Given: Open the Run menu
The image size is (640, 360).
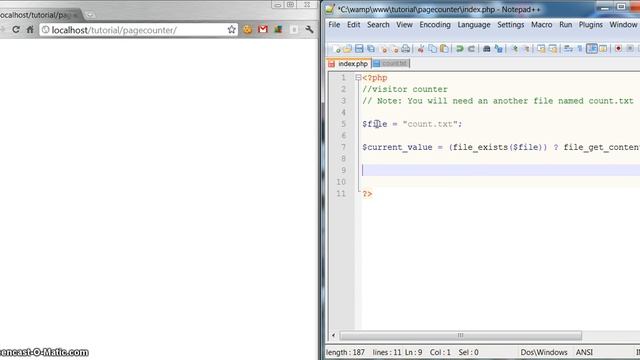Looking at the screenshot, I should (x=565, y=25).
